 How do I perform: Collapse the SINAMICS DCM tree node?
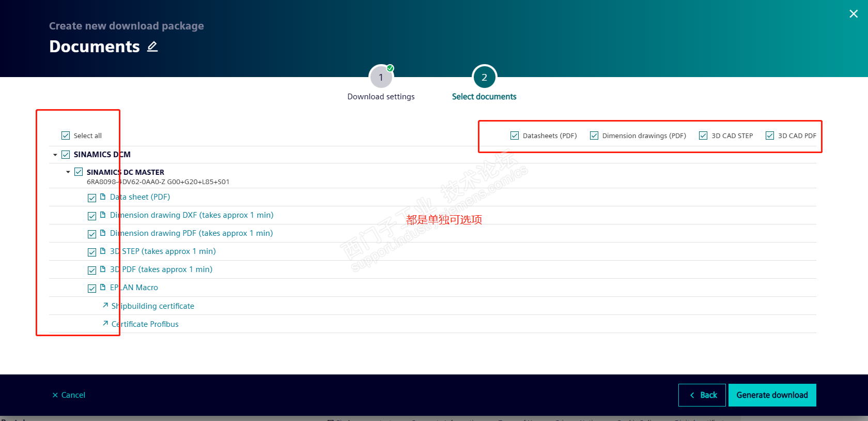55,155
